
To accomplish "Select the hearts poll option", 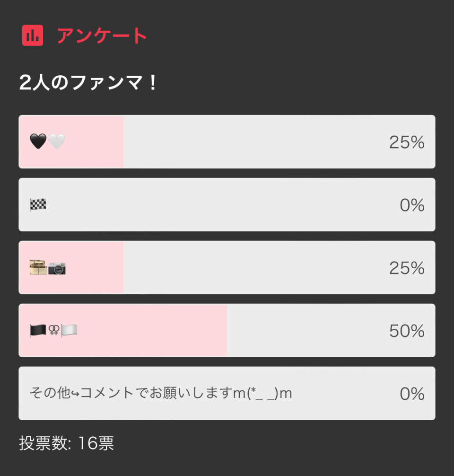I will coord(227,142).
